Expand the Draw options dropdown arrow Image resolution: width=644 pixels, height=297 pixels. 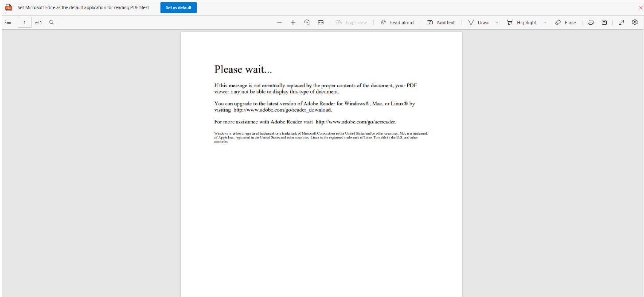pyautogui.click(x=496, y=23)
